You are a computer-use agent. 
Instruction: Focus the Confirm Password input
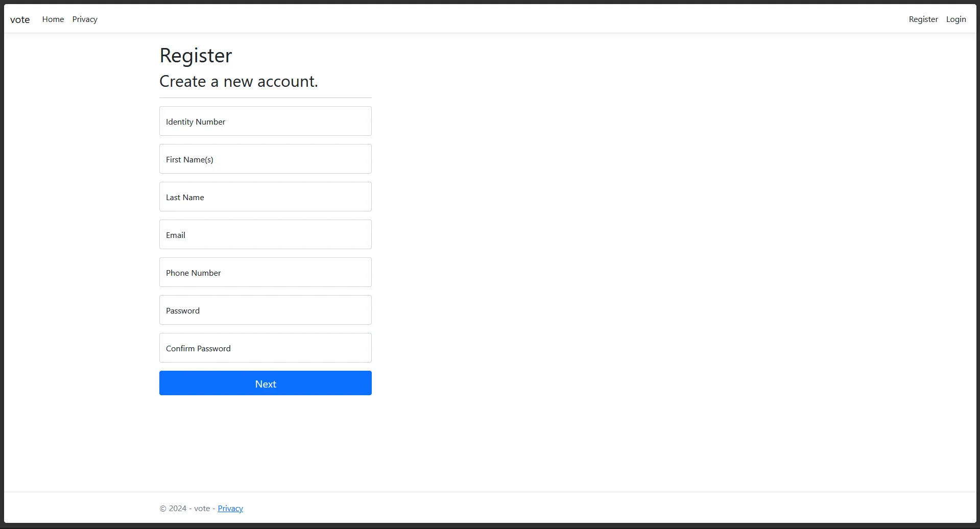(x=266, y=348)
